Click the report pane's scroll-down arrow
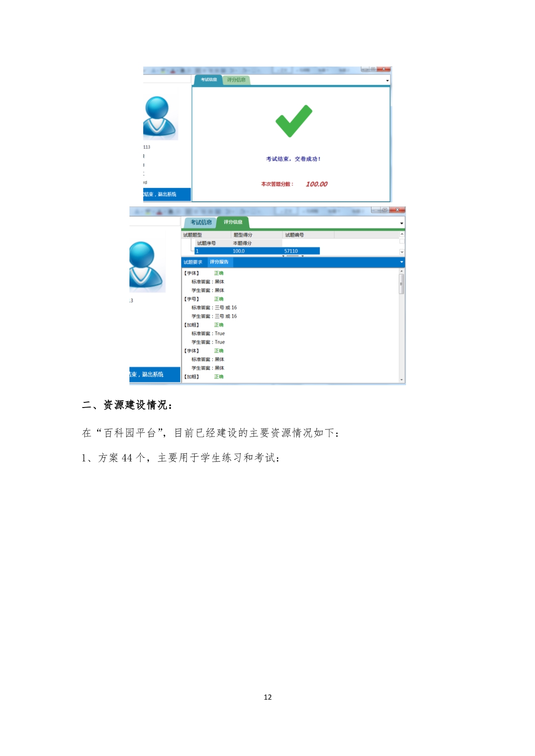The image size is (535, 756). pos(402,380)
